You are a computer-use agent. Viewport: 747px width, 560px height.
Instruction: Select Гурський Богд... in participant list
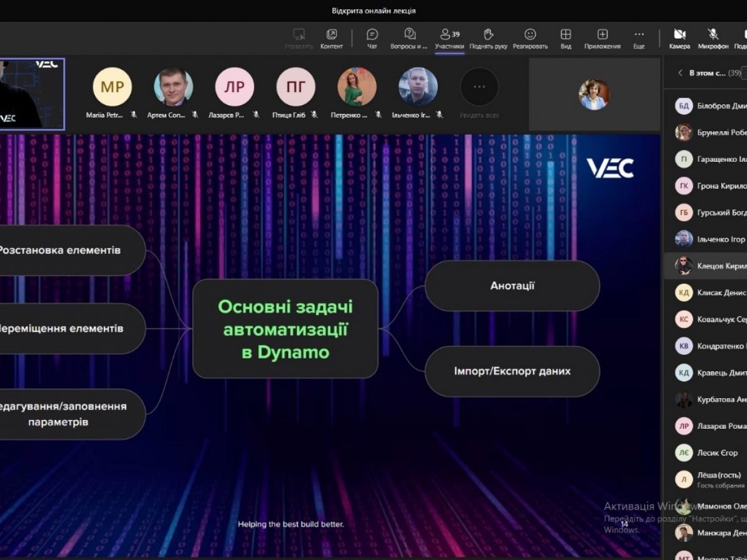click(705, 213)
